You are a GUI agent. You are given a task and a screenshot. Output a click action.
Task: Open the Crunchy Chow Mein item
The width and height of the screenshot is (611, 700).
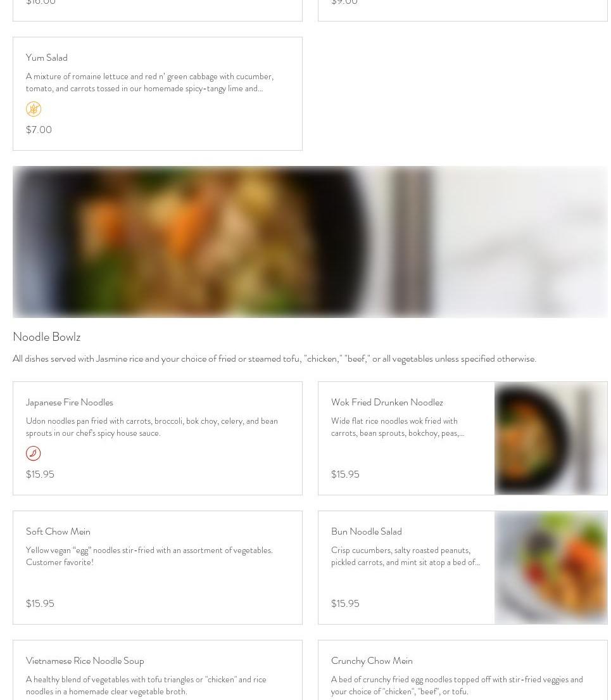(463, 670)
